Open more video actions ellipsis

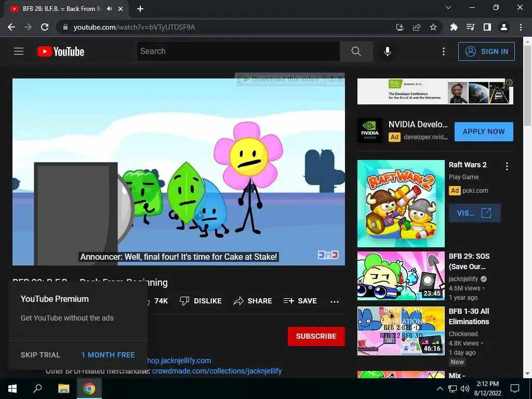(335, 301)
